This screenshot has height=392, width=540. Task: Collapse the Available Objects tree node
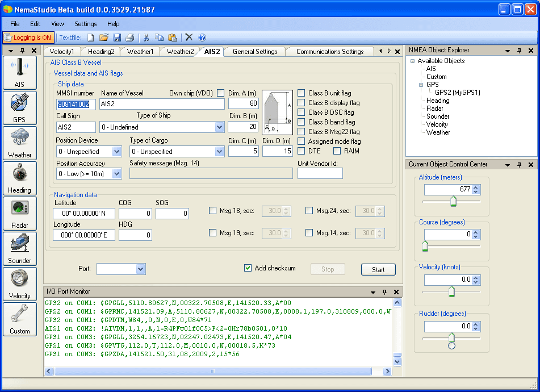[412, 61]
